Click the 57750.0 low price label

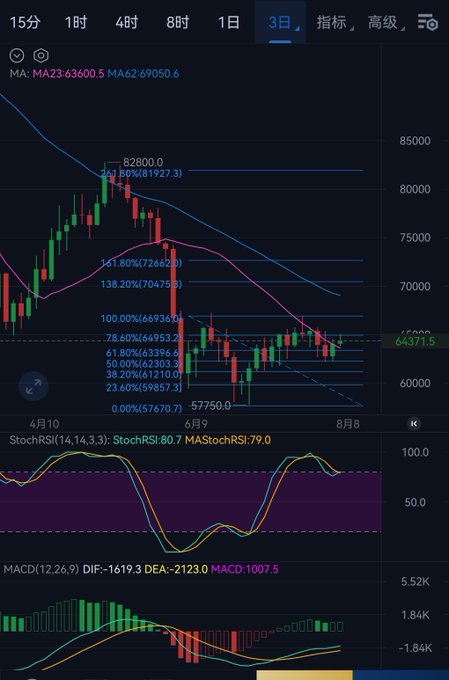click(x=211, y=406)
